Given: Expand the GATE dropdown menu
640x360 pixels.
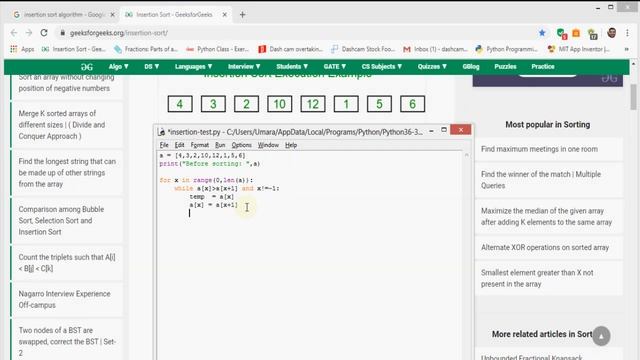Looking at the screenshot, I should coord(335,67).
